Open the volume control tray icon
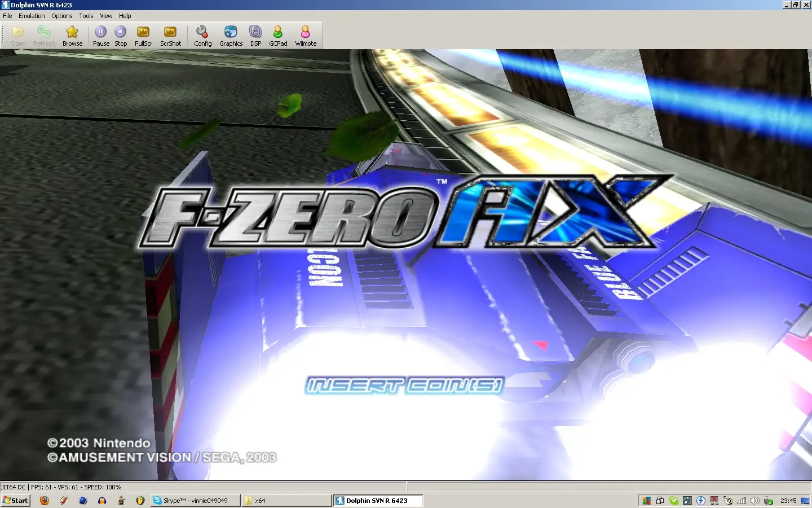 tap(755, 501)
